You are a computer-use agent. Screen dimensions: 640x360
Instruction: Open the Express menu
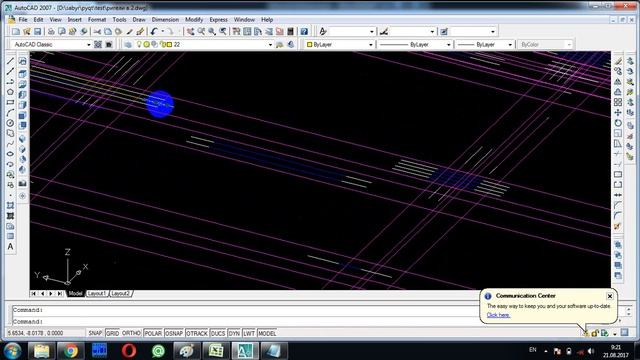(x=218, y=20)
